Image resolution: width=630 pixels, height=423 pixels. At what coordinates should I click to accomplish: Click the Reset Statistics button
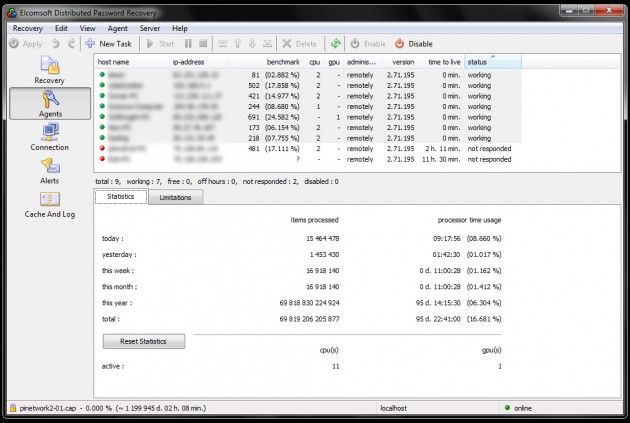point(144,341)
